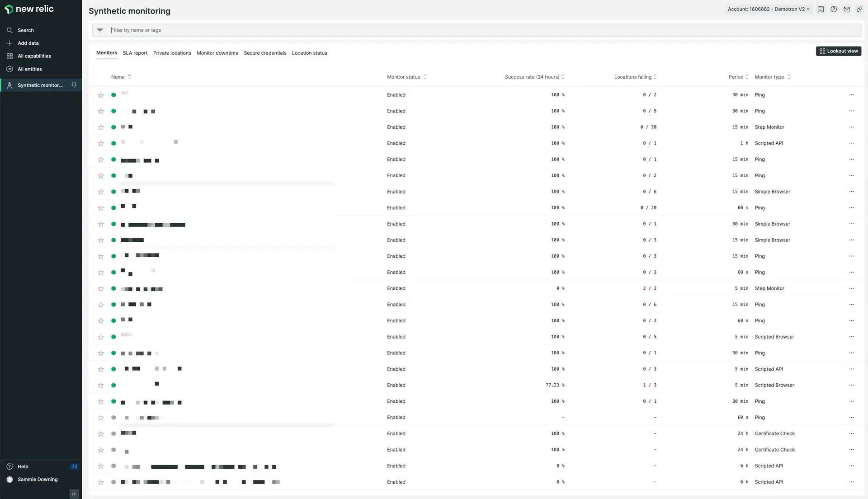Click the New Relic logo
The height and width of the screenshot is (499, 868).
click(29, 9)
